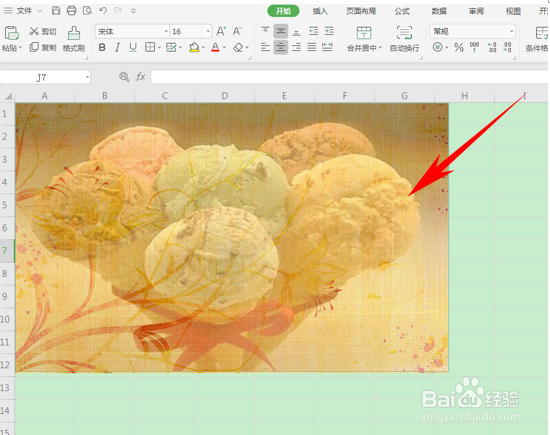Image resolution: width=550 pixels, height=435 pixels.
Task: Expand fill color options arrow
Action: 203,47
